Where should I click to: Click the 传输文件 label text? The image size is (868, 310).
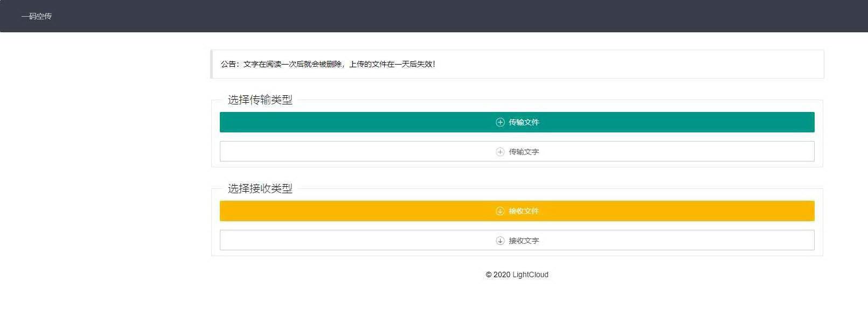524,122
